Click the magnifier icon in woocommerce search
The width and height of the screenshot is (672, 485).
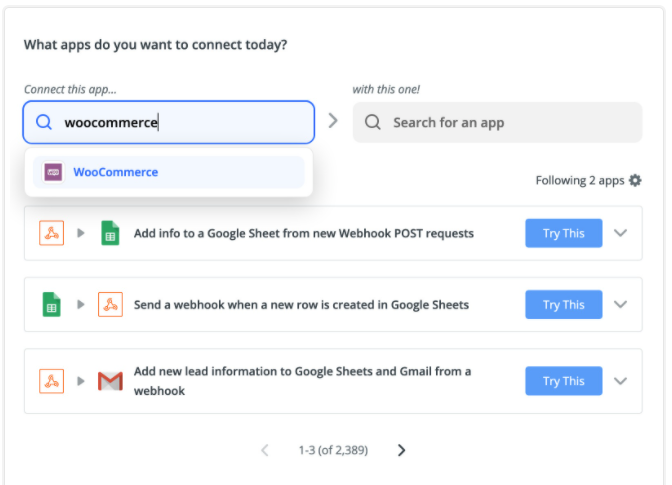(44, 122)
